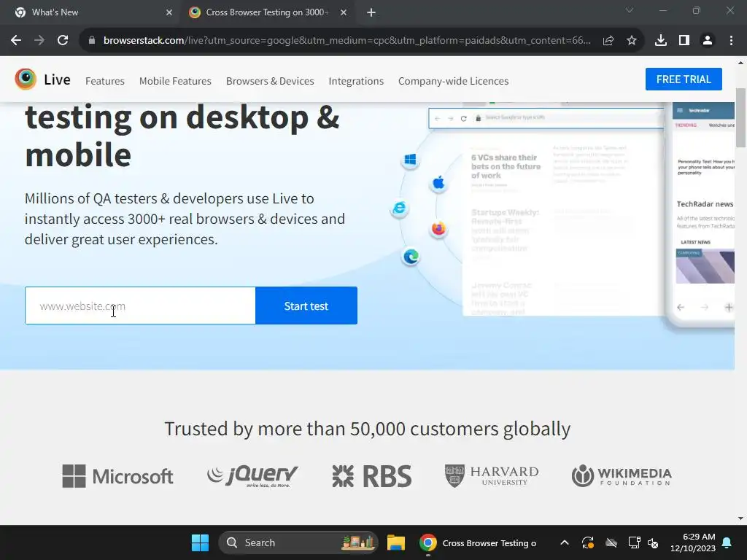Open the clock showing 6:29 AM
This screenshot has width=747, height=560.
click(x=693, y=542)
